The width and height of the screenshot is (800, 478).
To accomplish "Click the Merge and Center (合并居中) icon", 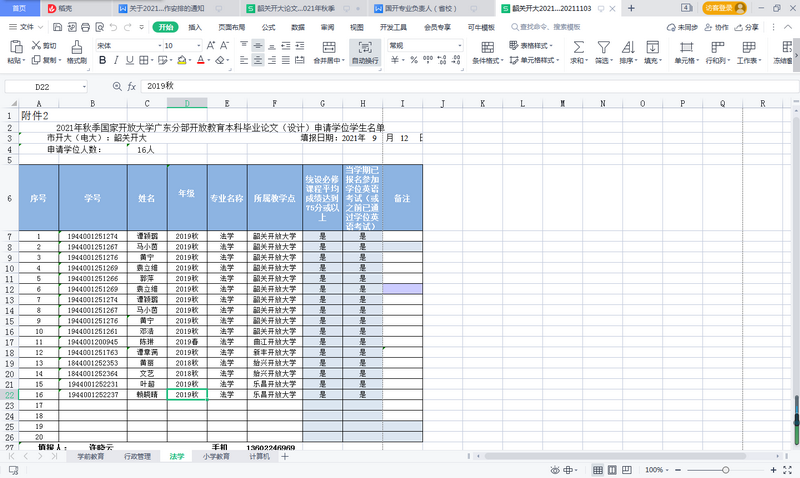I will (327, 46).
